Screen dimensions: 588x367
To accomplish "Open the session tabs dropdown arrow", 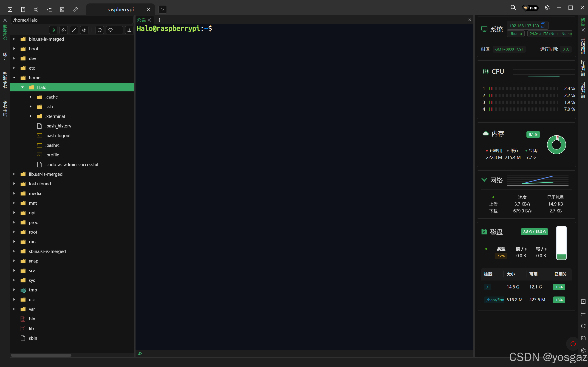I will click(163, 9).
